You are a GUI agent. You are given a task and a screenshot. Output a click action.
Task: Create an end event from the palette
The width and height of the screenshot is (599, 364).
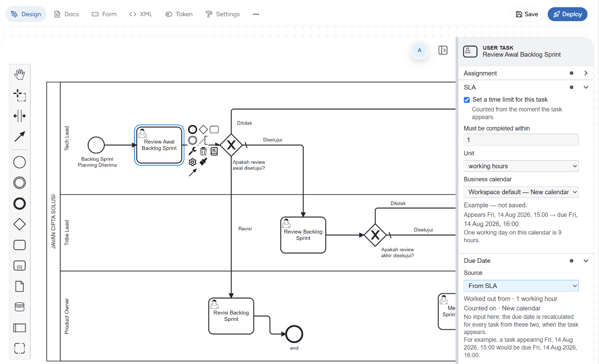click(19, 203)
